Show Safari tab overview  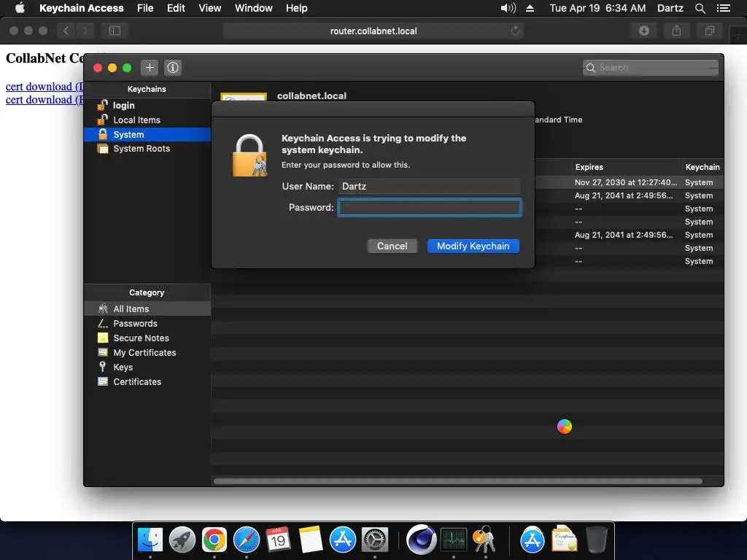click(x=709, y=31)
